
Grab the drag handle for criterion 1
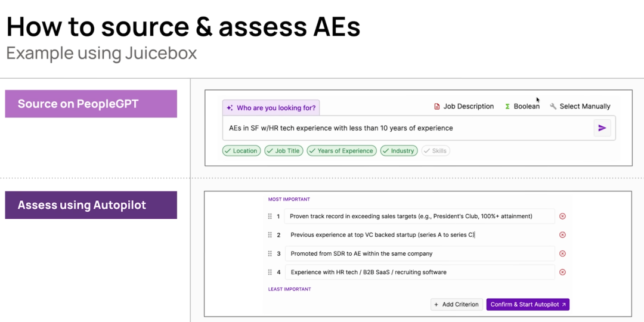[x=270, y=216]
